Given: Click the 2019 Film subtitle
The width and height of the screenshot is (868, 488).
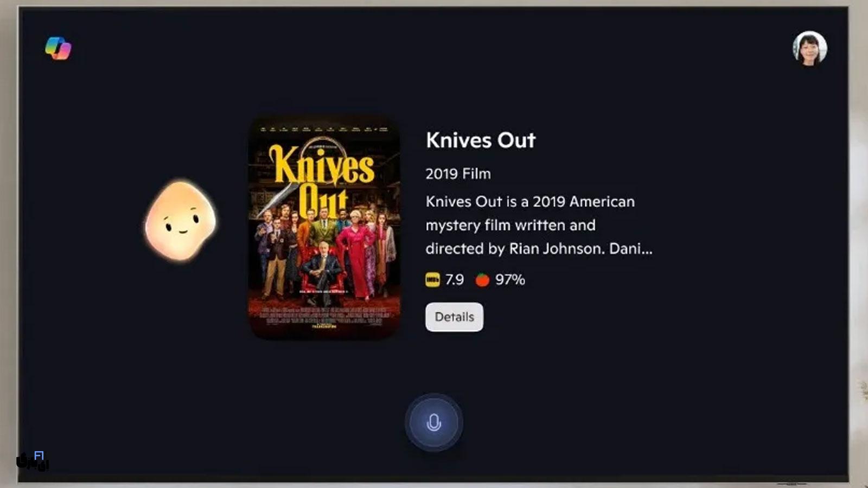Looking at the screenshot, I should pos(458,174).
